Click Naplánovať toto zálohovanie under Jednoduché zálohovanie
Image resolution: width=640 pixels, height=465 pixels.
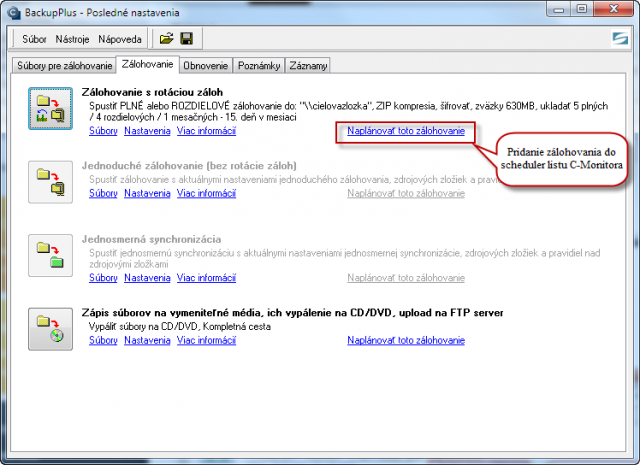406,193
